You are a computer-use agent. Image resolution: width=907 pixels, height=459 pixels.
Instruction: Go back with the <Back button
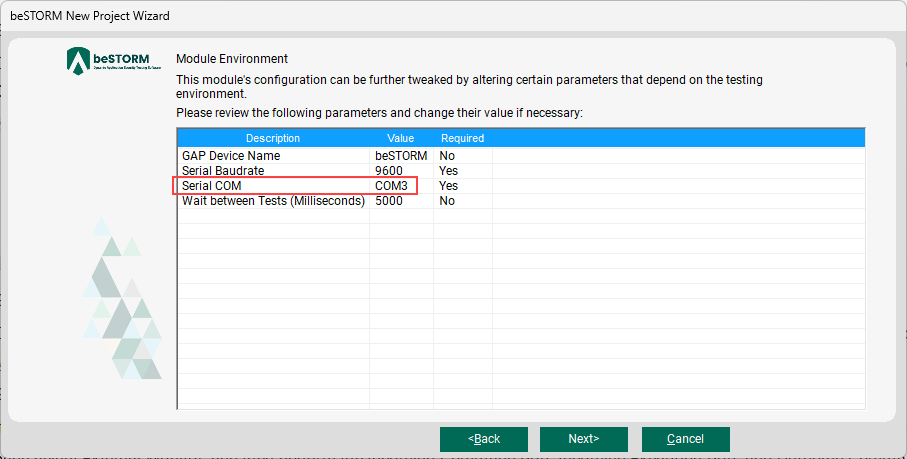tap(484, 439)
